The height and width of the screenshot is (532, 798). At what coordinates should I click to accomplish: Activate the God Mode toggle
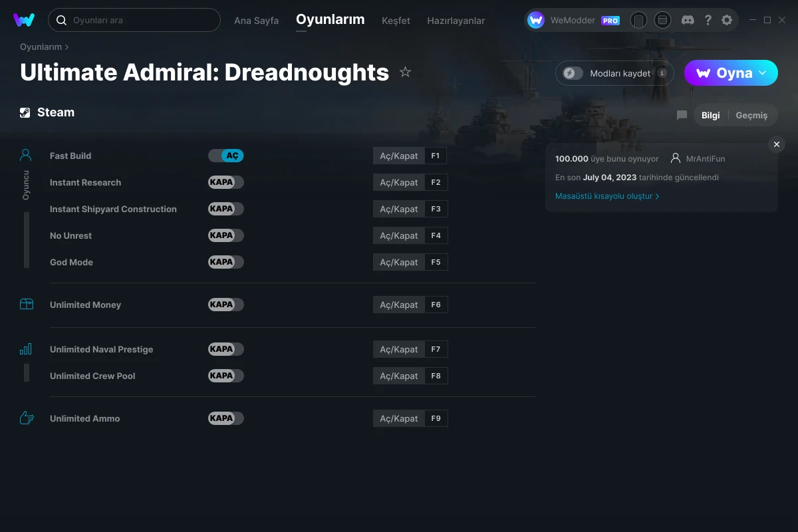coord(226,262)
